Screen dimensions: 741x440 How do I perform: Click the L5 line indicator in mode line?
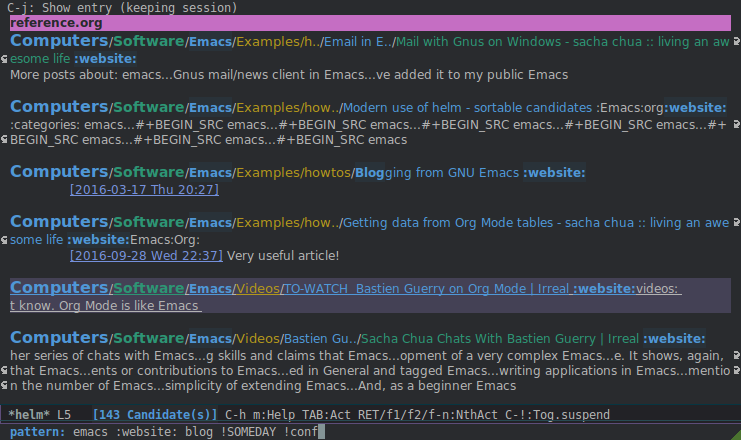point(64,415)
